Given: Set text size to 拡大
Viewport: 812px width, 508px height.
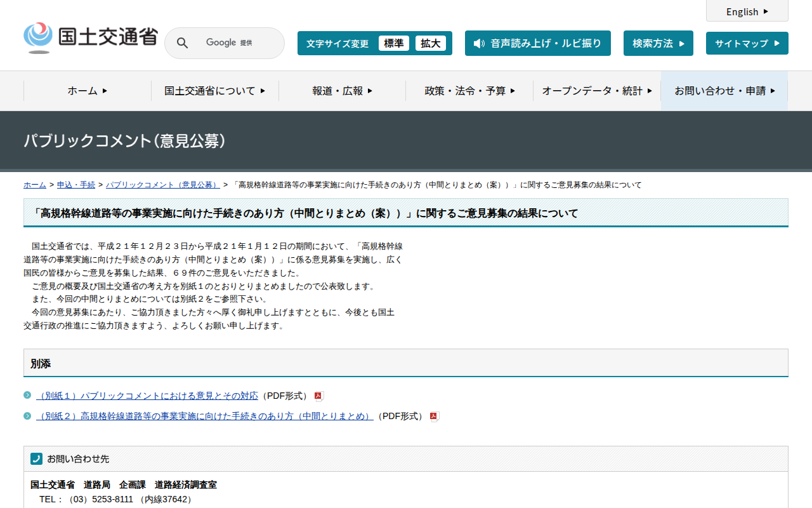Looking at the screenshot, I should tap(430, 43).
